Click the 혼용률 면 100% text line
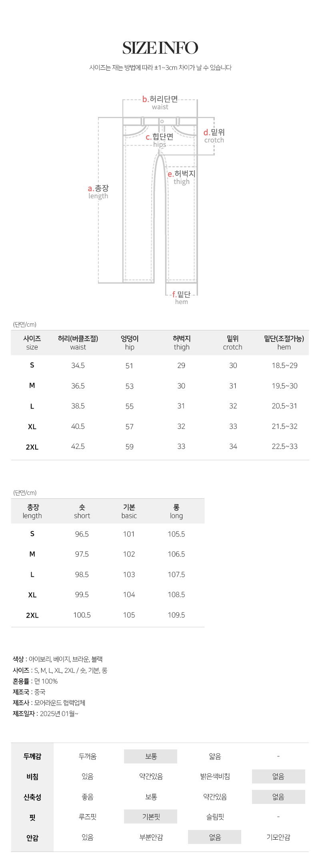This screenshot has width=320, height=868. click(36, 681)
